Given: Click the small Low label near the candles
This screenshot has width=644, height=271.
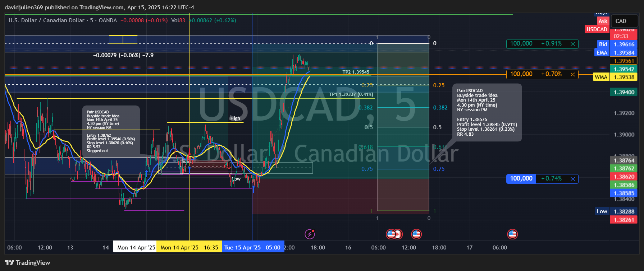Looking at the screenshot, I should [x=236, y=179].
